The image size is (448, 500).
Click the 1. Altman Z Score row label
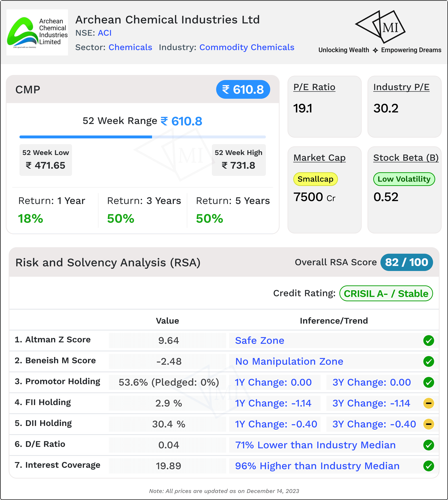click(x=53, y=339)
